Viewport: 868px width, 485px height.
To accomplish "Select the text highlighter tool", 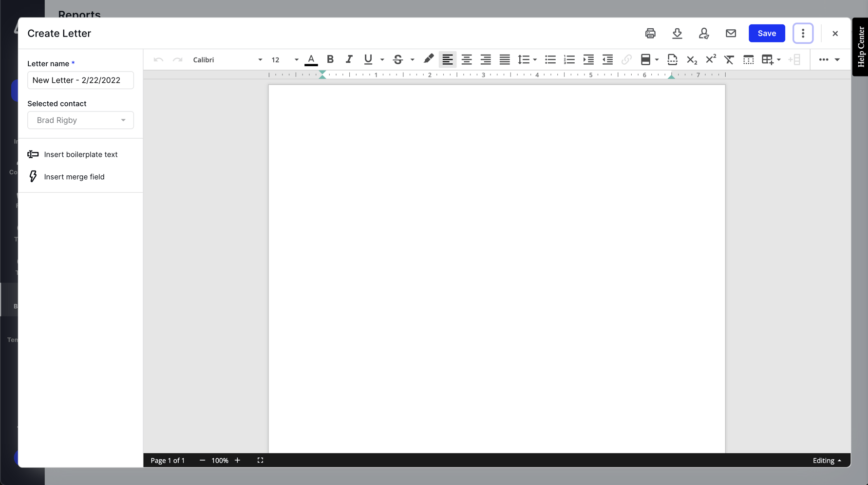I will tap(428, 59).
